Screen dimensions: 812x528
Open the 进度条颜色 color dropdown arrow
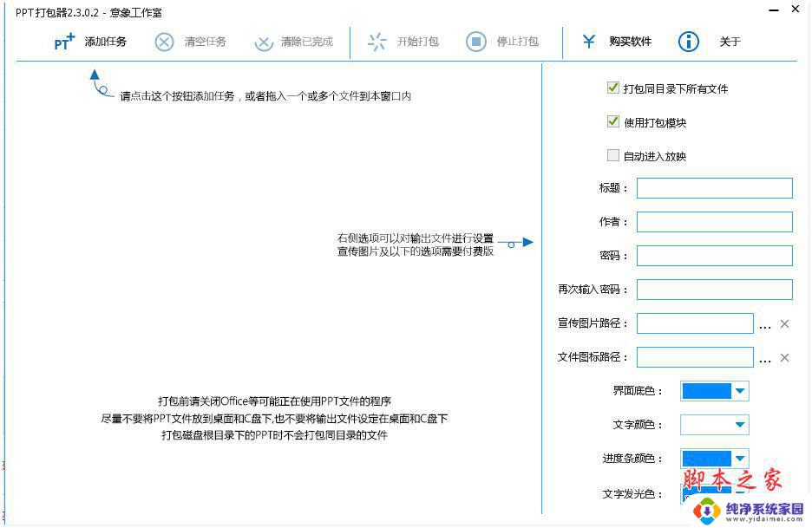[x=741, y=458]
